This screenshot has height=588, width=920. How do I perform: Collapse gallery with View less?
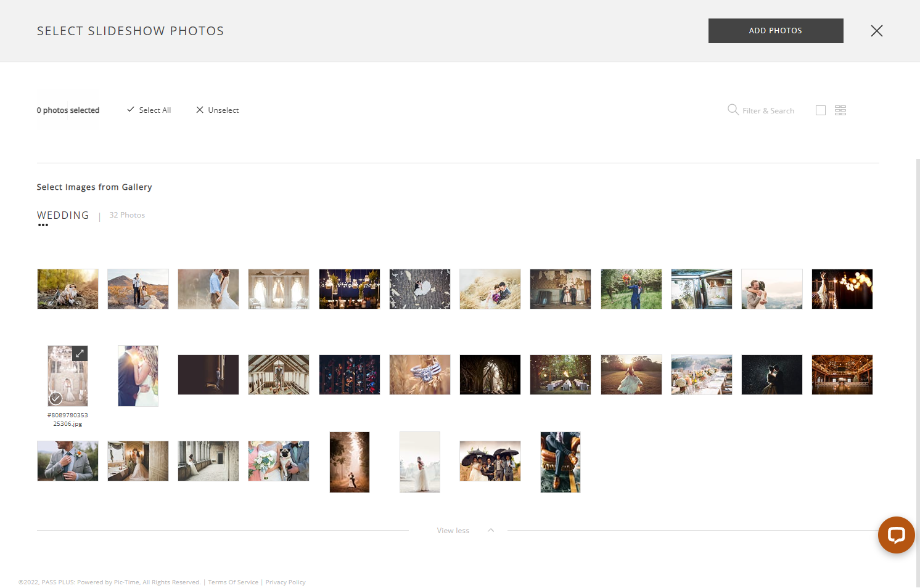click(x=453, y=530)
